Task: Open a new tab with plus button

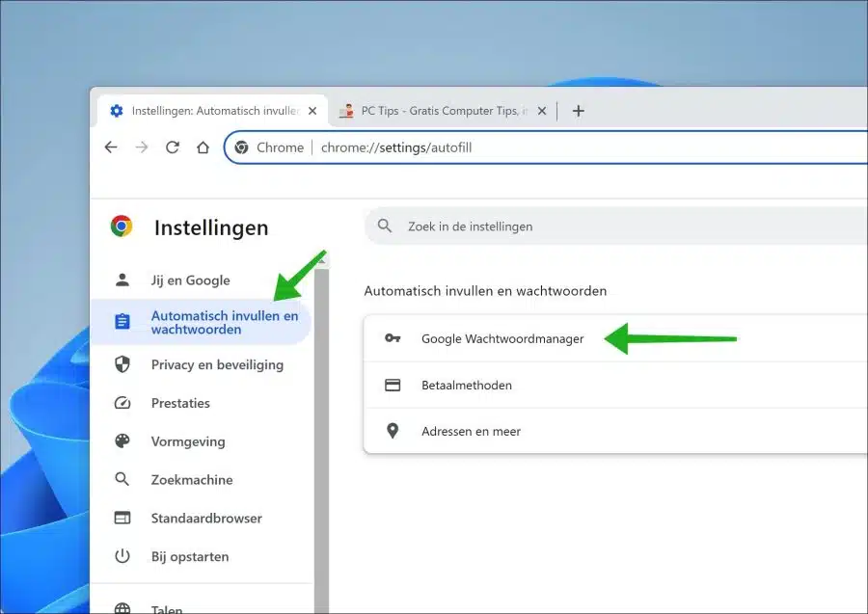Action: [578, 111]
